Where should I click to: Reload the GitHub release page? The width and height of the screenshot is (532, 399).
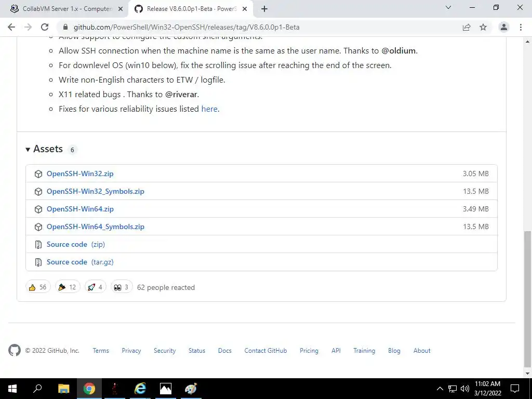pos(45,27)
